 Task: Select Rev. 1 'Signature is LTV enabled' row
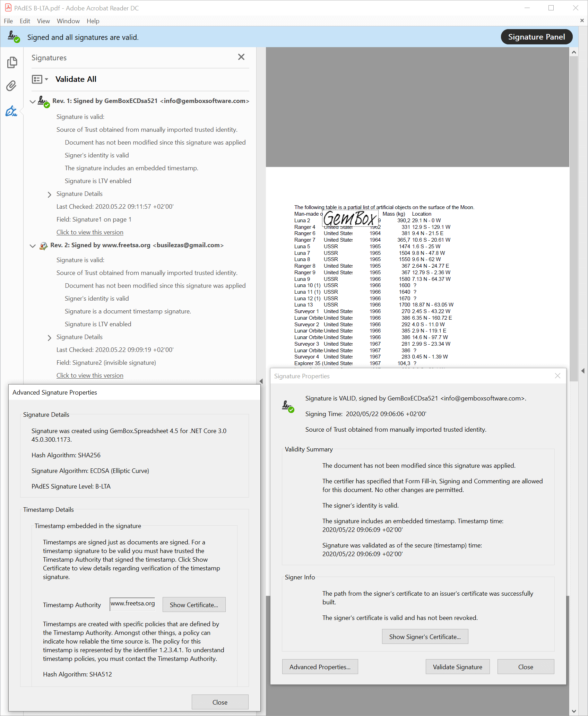point(98,181)
